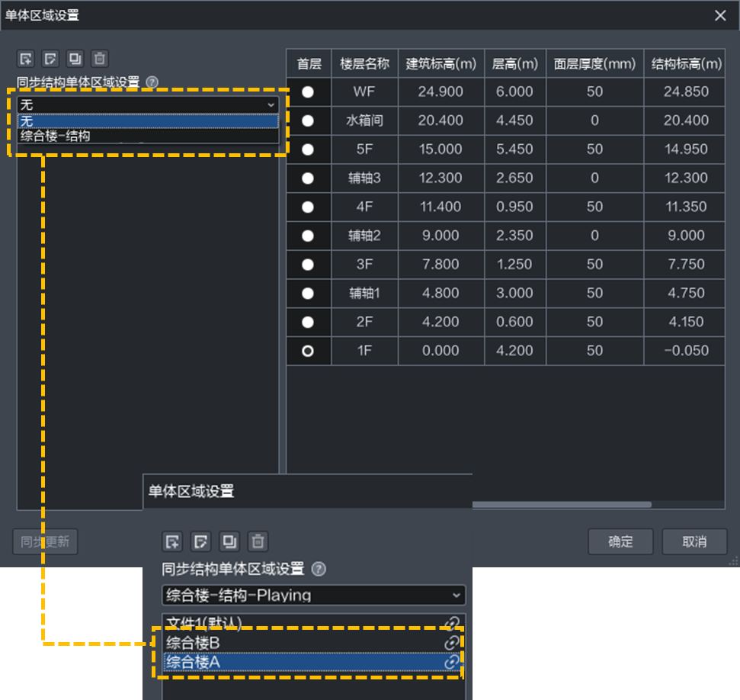
Task: Expand the 综合楼-结构-Playing dropdown
Action: tap(313, 595)
